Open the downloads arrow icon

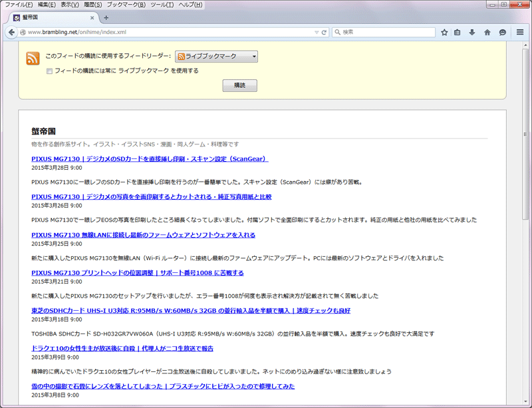point(472,32)
